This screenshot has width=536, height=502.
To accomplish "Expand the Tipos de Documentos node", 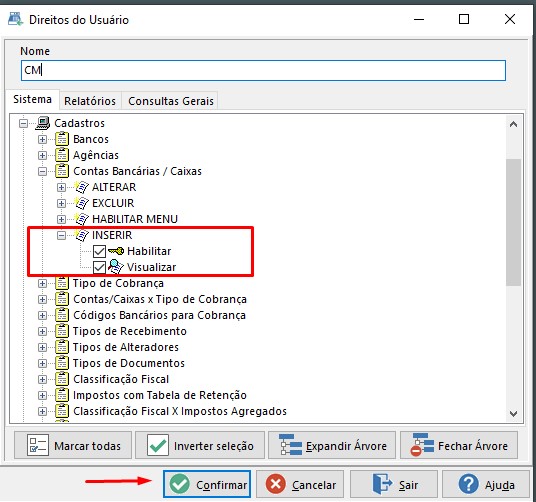I will coord(42,363).
